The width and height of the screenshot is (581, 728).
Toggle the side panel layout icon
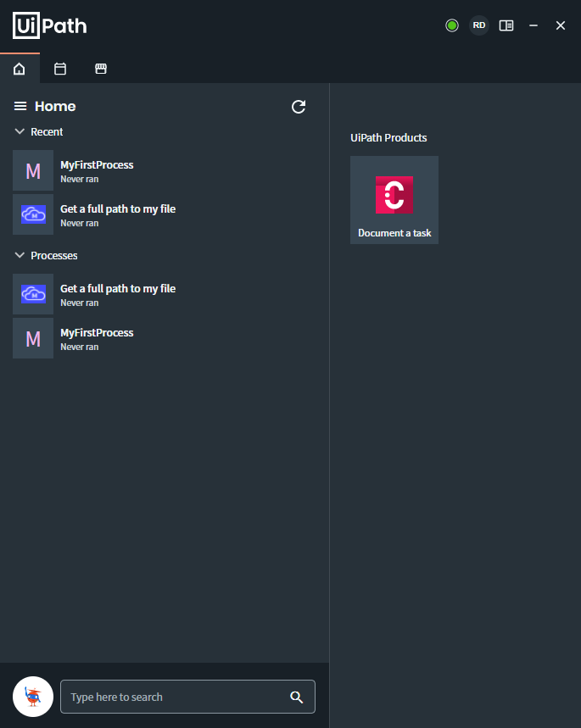click(x=506, y=25)
